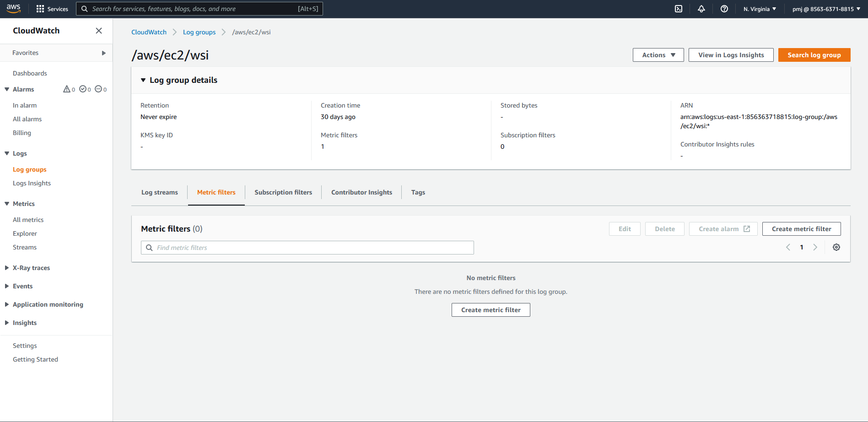Screen dimensions: 868x422
Task: Focus the top AWS services search box
Action: [199, 9]
